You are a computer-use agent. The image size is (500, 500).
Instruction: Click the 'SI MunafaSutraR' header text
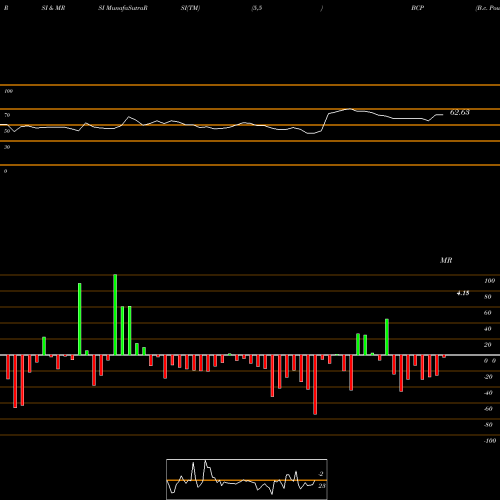(123, 8)
